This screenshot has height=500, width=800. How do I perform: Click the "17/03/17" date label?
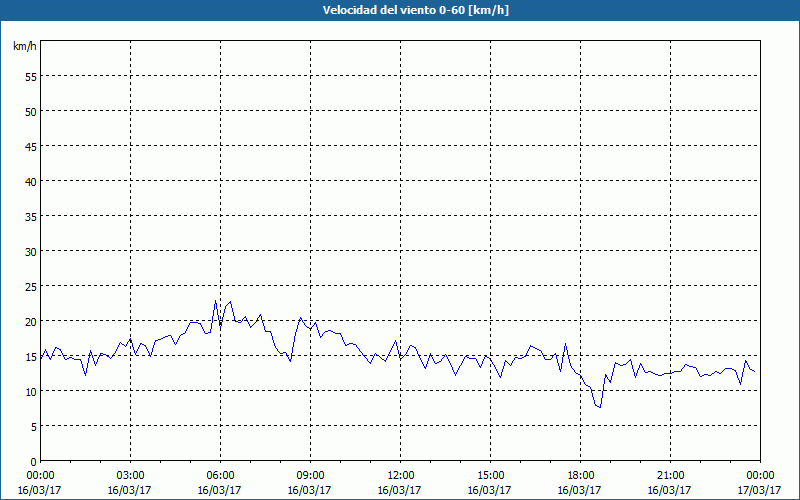tap(760, 490)
